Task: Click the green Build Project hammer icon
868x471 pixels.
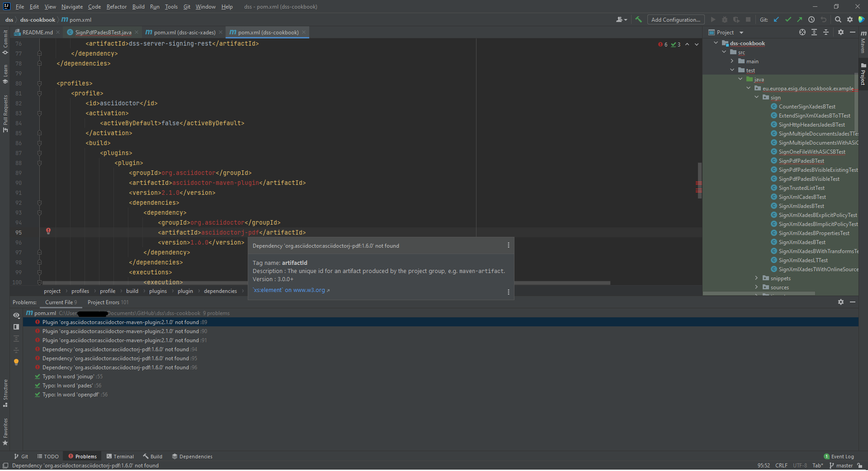Action: (638, 19)
